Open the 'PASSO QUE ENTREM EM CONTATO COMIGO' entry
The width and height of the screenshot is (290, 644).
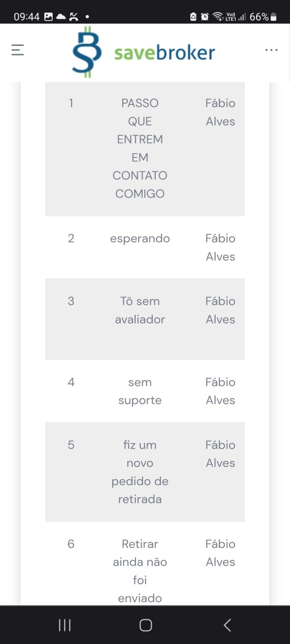pyautogui.click(x=140, y=148)
